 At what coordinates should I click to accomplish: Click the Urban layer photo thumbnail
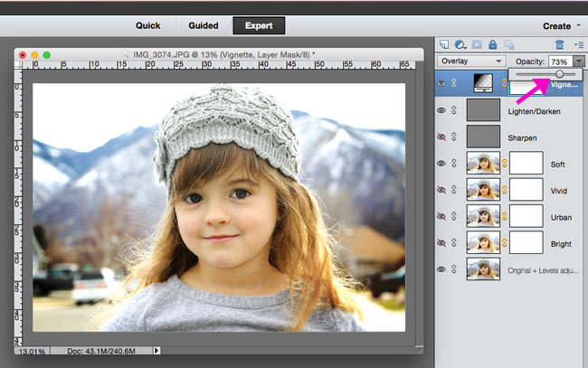[483, 216]
